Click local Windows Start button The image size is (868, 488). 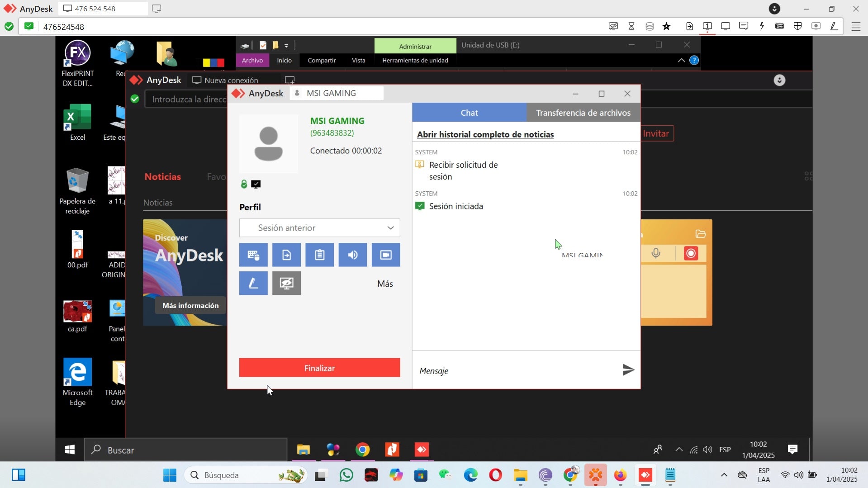[170, 475]
